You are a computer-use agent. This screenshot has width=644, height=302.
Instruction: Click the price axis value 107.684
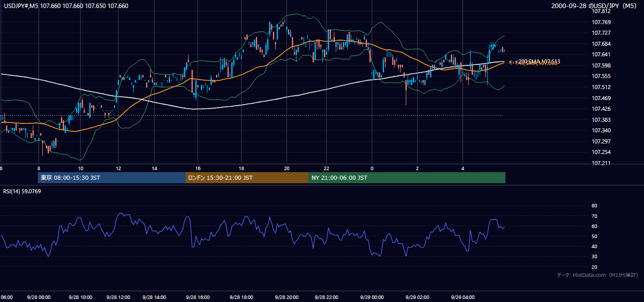[601, 44]
